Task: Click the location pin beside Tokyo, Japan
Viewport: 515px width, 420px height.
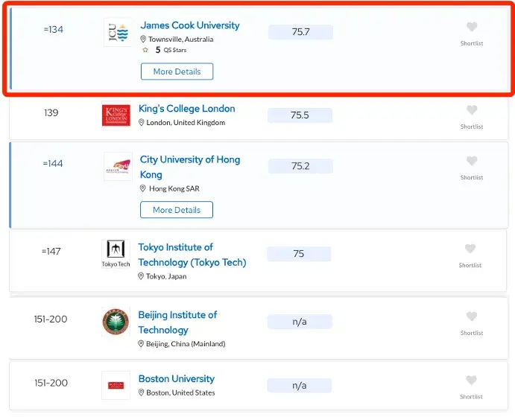Action: click(x=141, y=276)
